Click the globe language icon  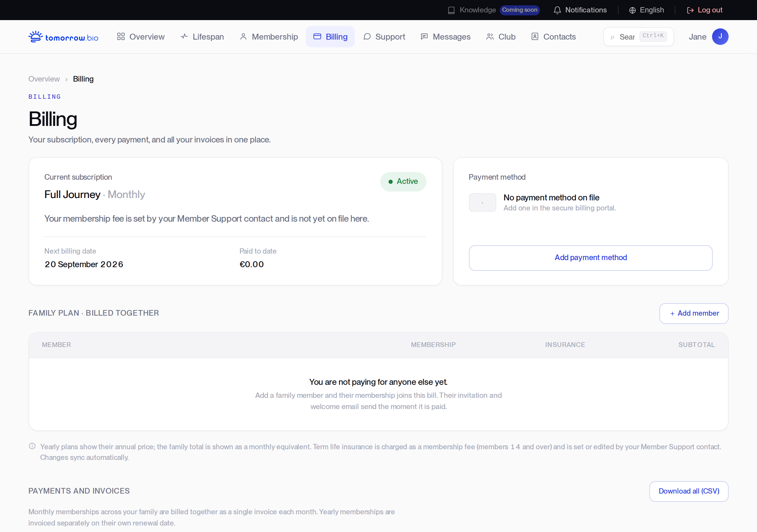pyautogui.click(x=633, y=10)
